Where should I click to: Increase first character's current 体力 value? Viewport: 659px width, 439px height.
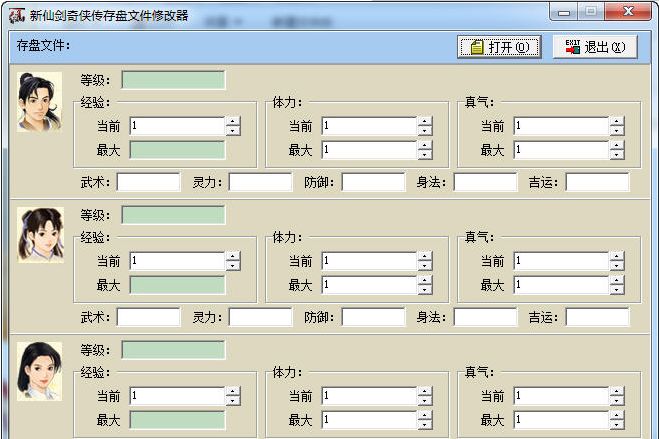click(425, 121)
